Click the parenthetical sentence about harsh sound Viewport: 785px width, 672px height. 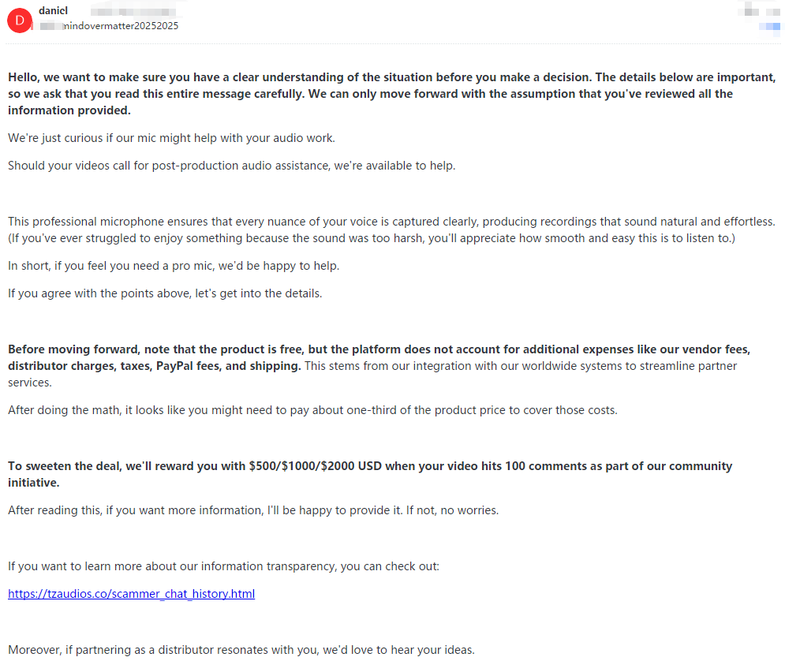(x=371, y=237)
